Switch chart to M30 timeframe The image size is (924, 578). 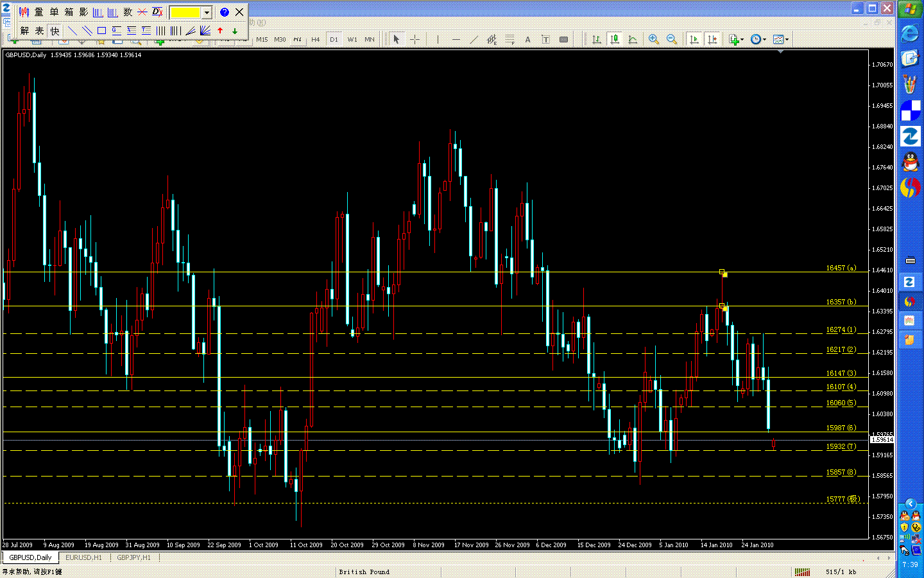coord(280,40)
